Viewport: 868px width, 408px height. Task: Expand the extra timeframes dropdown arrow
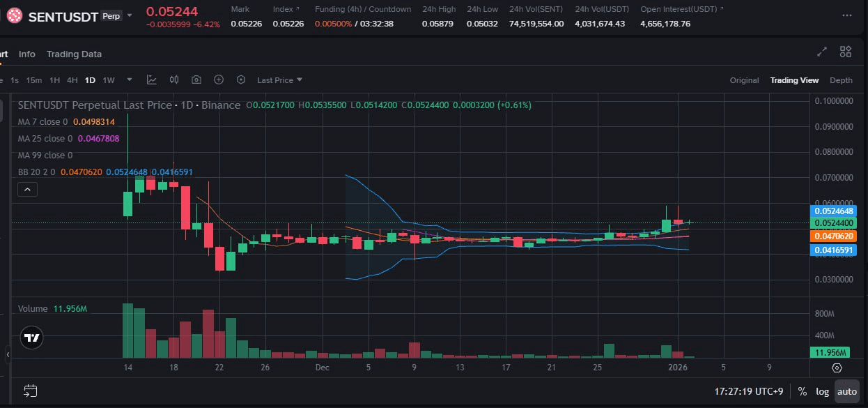128,80
